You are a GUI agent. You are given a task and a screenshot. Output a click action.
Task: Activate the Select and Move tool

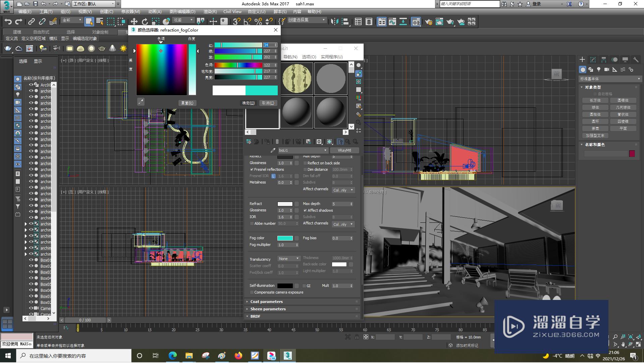click(x=134, y=22)
